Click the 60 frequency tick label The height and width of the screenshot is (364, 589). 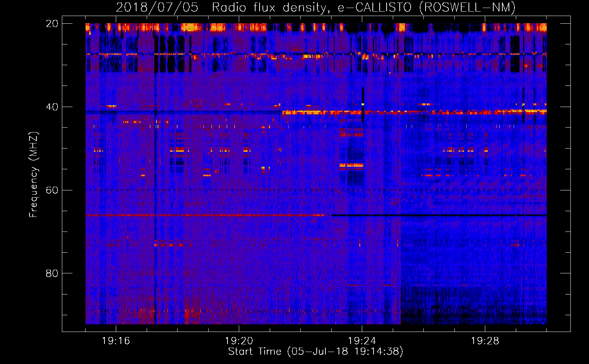click(52, 190)
